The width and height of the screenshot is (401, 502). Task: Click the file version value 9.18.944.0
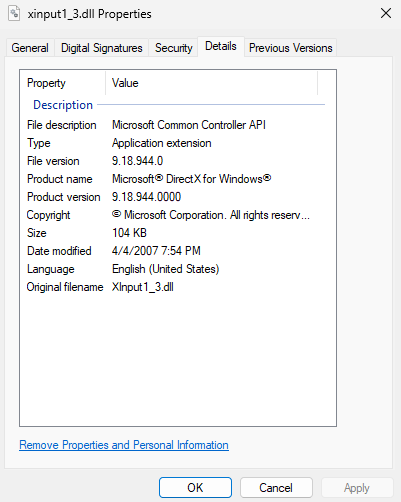click(x=137, y=161)
